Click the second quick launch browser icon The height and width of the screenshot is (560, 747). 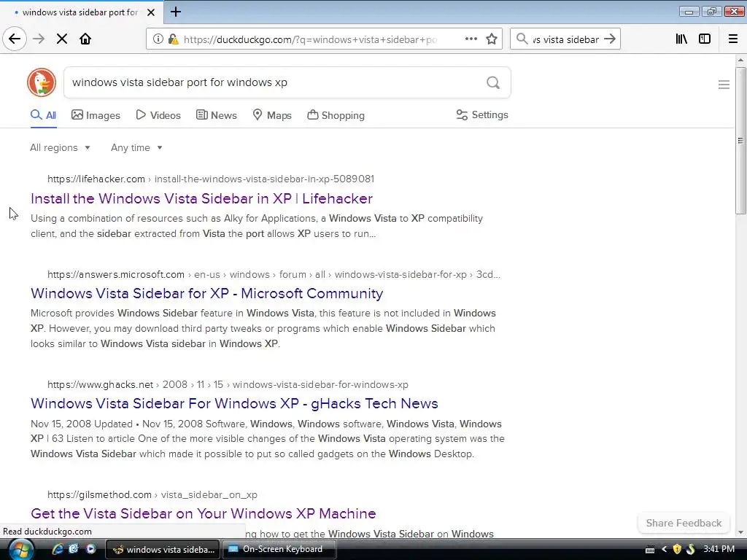pyautogui.click(x=74, y=549)
